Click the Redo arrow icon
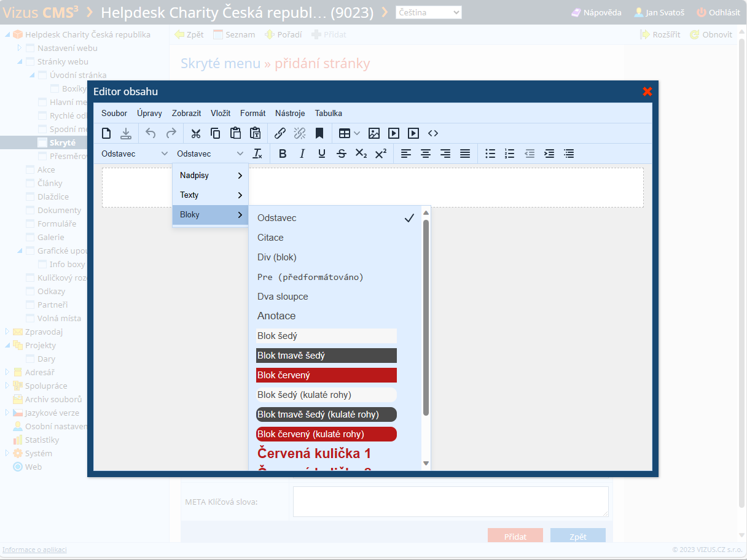The image size is (747, 560). click(171, 133)
